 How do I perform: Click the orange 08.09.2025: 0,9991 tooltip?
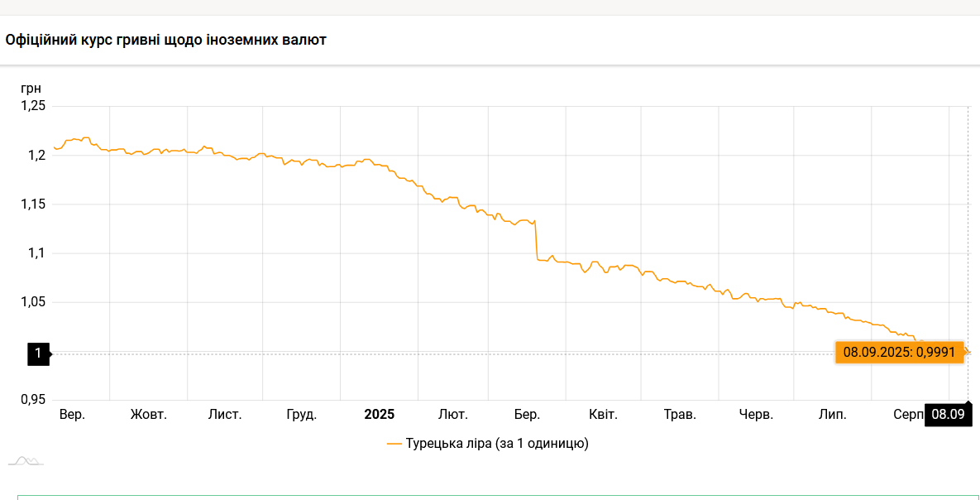[899, 352]
